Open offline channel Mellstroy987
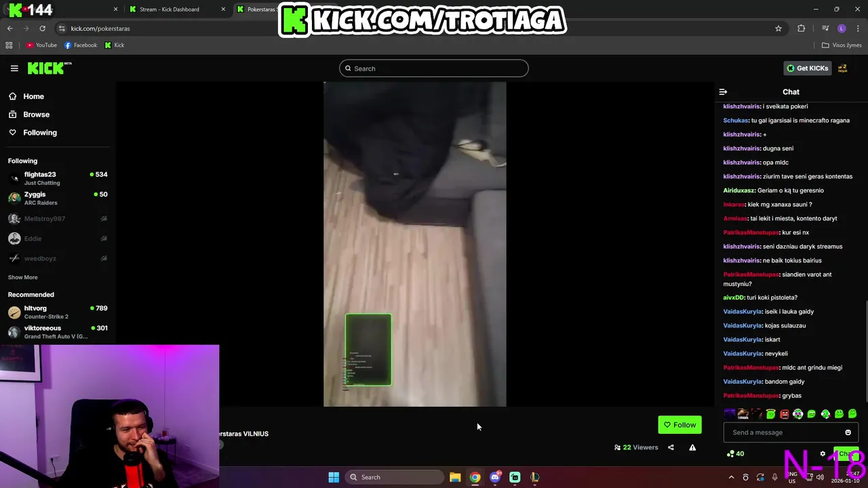Image resolution: width=868 pixels, height=488 pixels. (58, 219)
